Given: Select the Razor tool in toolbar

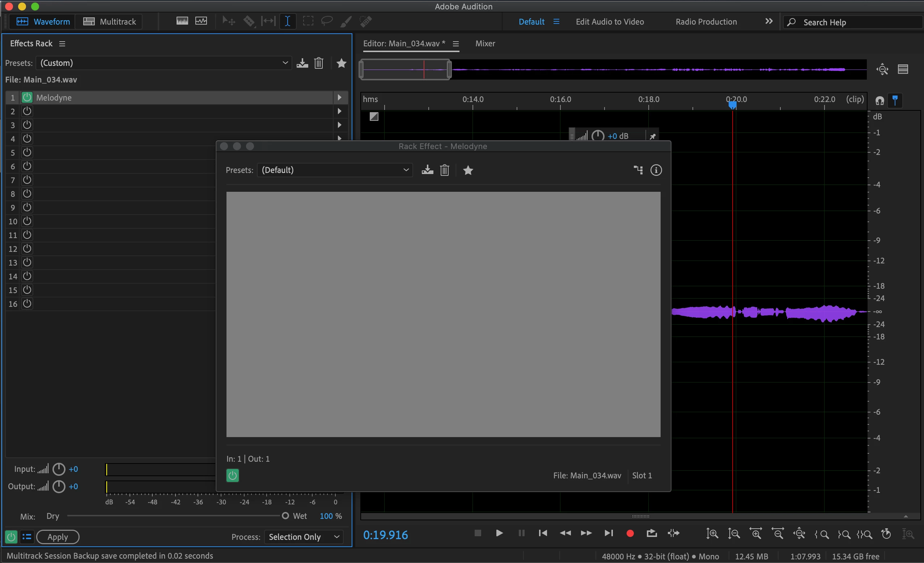Looking at the screenshot, I should tap(249, 21).
